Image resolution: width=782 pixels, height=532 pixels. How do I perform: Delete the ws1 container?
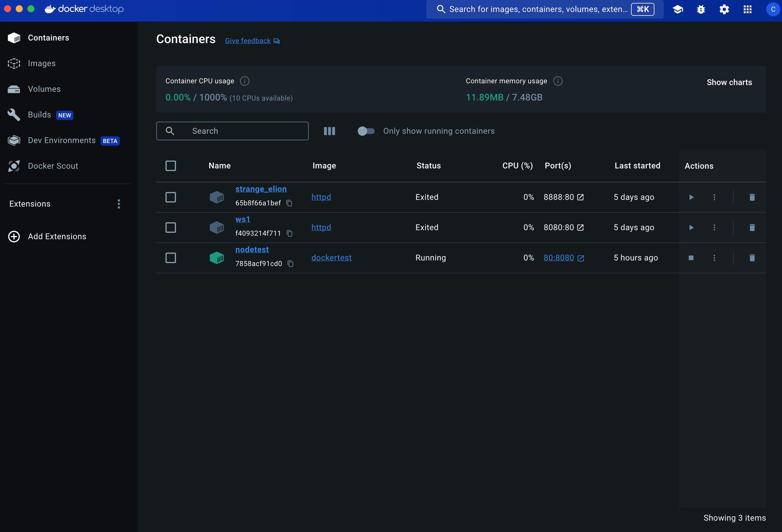(x=752, y=228)
